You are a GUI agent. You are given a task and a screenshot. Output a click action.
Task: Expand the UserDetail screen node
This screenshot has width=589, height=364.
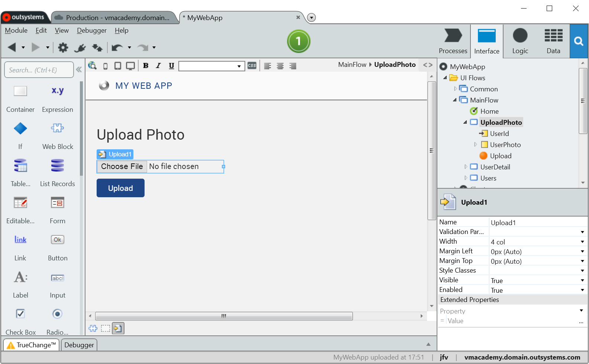coord(466,167)
